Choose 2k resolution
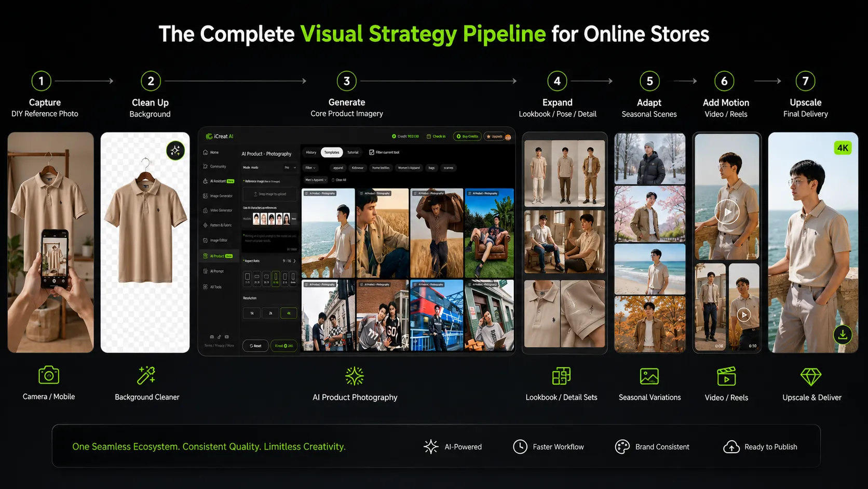 click(x=270, y=313)
